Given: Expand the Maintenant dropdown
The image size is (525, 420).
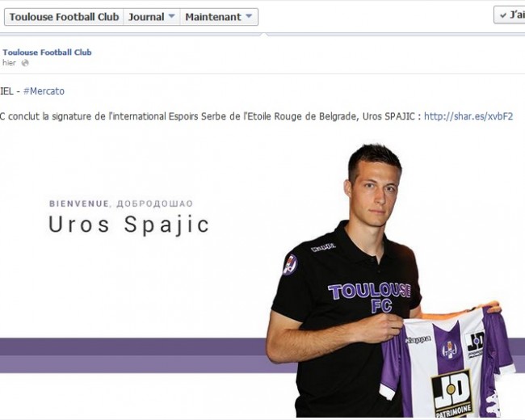Looking at the screenshot, I should click(x=219, y=17).
